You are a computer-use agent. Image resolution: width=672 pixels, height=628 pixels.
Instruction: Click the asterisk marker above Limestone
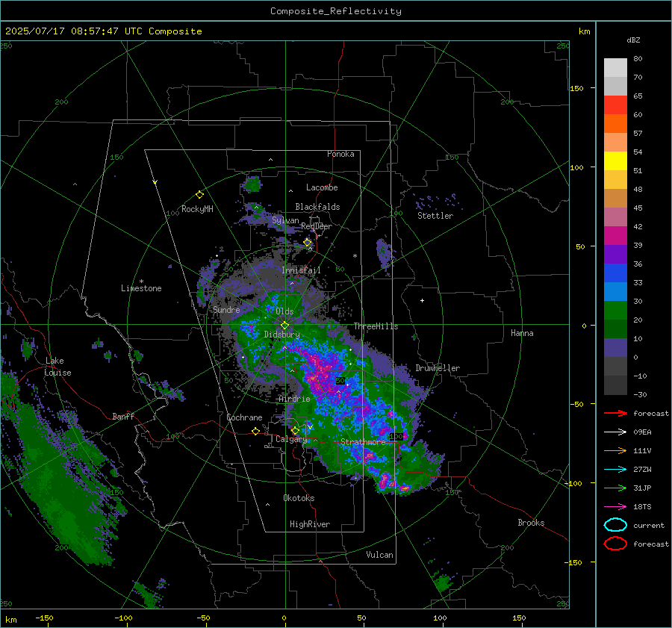[x=141, y=282]
